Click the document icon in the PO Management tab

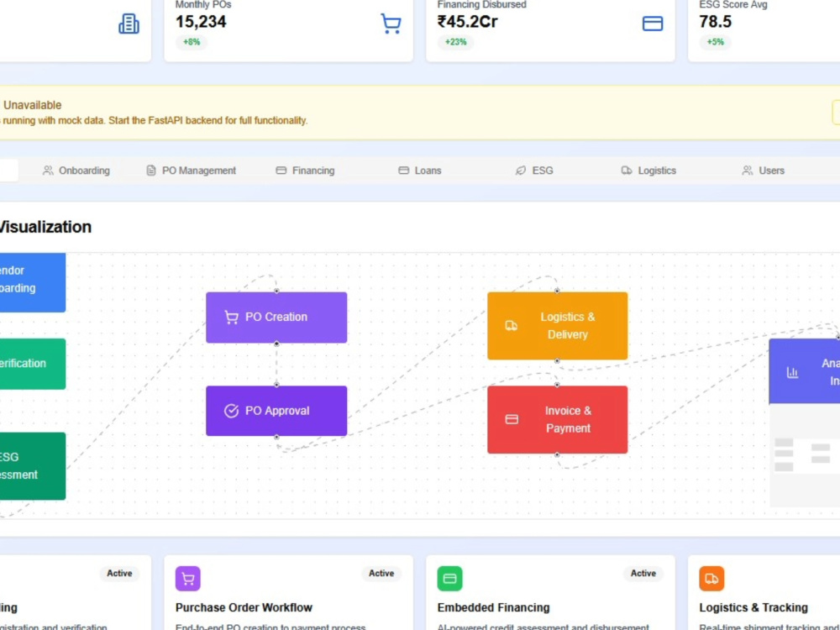tap(151, 171)
